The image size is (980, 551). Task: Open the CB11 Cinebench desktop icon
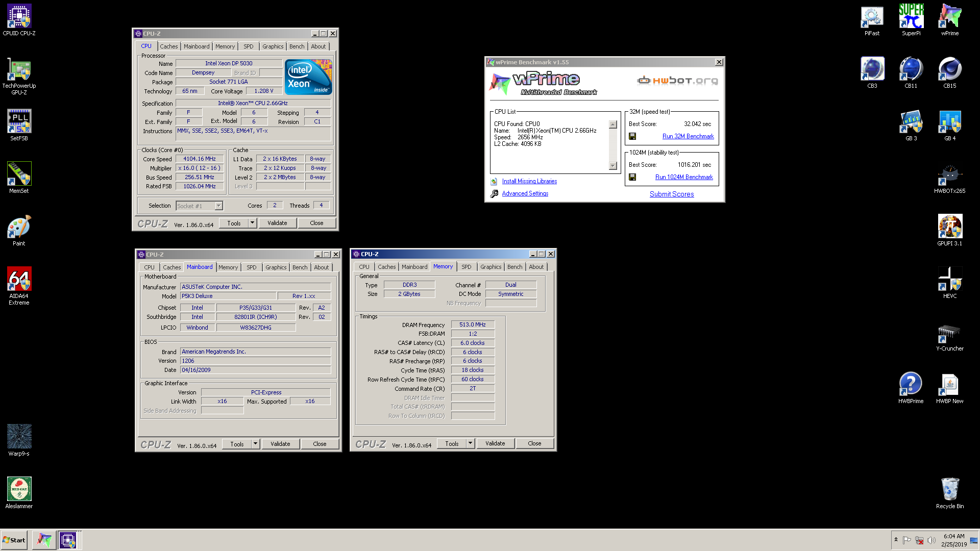pos(911,72)
